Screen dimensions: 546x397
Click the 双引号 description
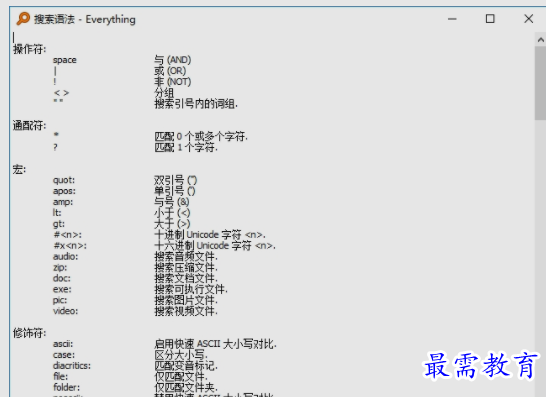176,180
